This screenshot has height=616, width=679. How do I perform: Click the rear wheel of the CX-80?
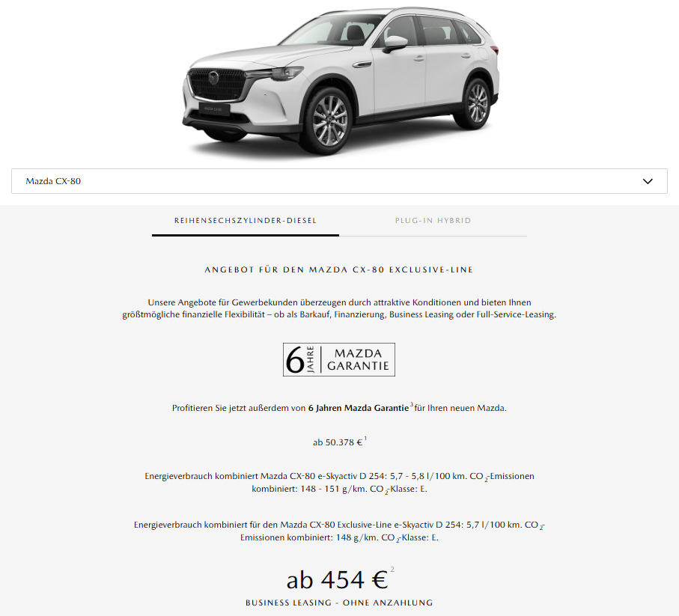click(x=477, y=103)
